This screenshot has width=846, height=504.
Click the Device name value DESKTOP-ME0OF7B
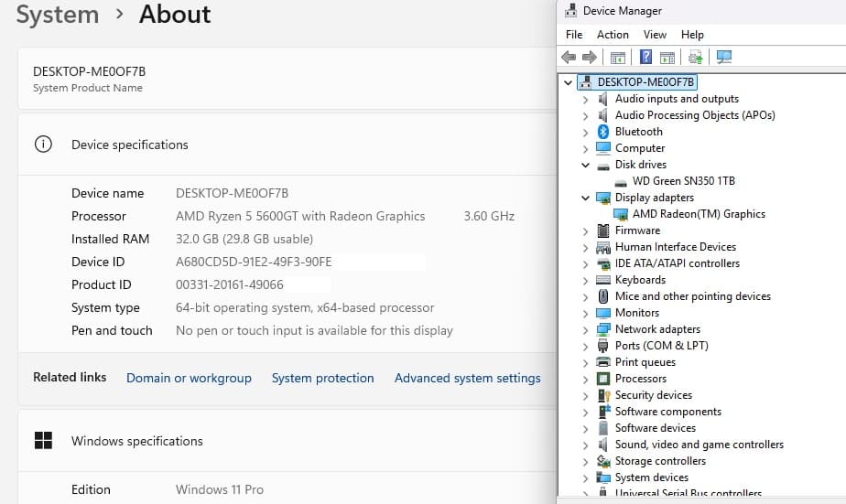232,193
